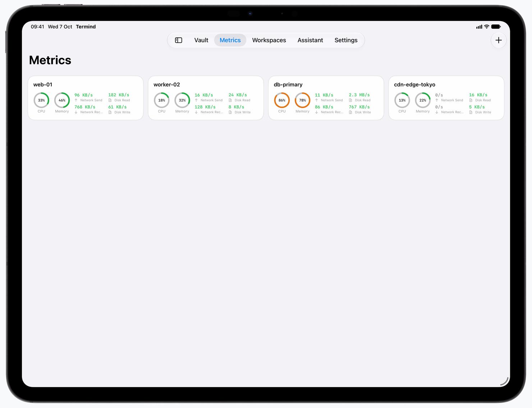This screenshot has width=532, height=408.
Task: Click web-01 Disk Write file icon
Action: click(110, 112)
